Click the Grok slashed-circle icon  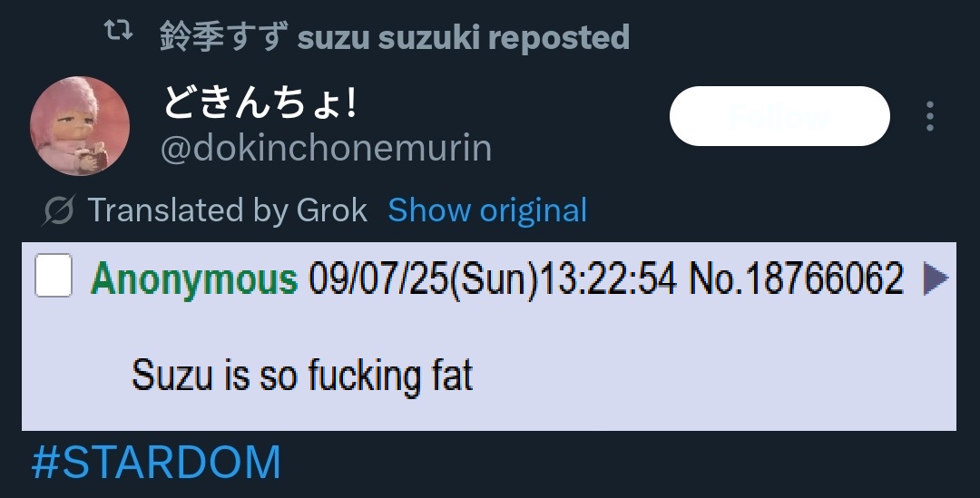[x=59, y=210]
